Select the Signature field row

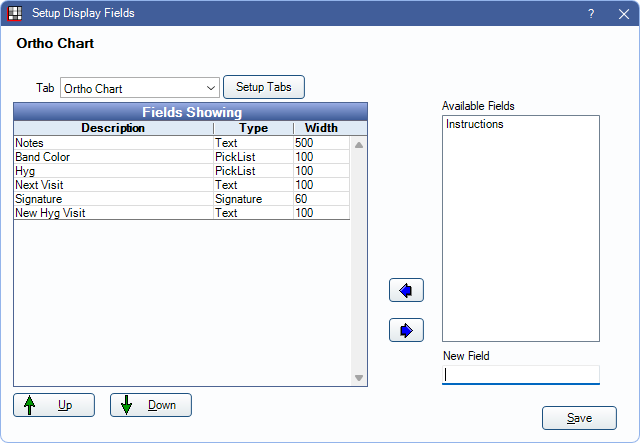coord(110,199)
